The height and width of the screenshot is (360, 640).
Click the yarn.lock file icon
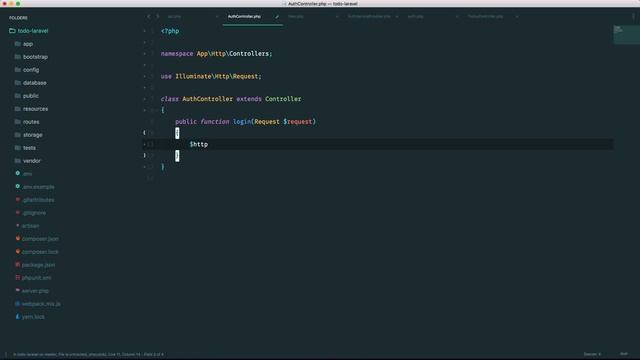[x=18, y=316]
